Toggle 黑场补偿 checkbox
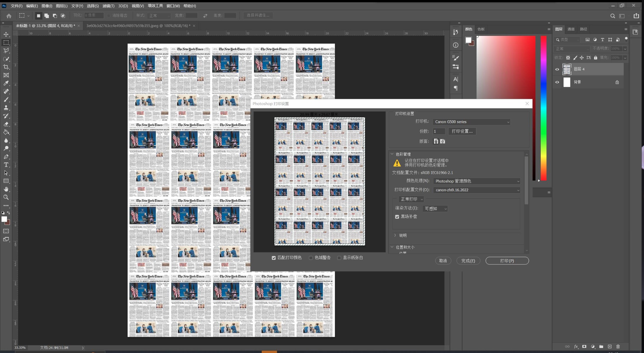Viewport: 644px width, 353px height. [x=397, y=217]
